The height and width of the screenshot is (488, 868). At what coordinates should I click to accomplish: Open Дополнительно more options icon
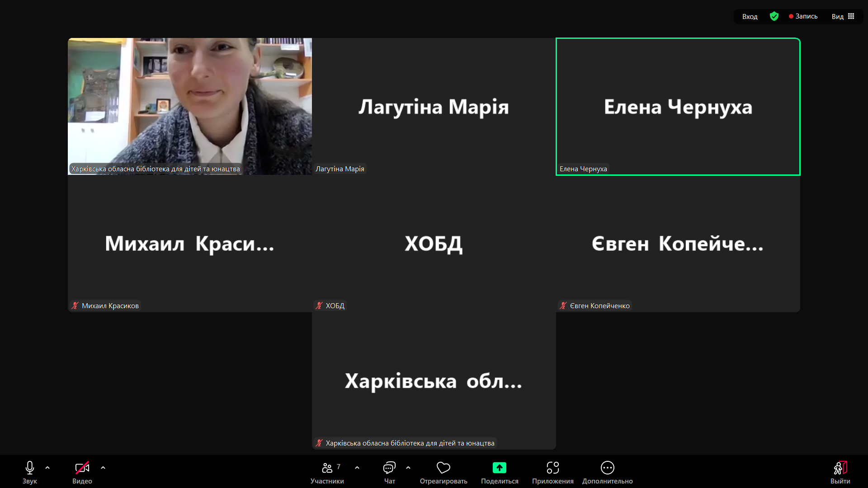tap(607, 468)
